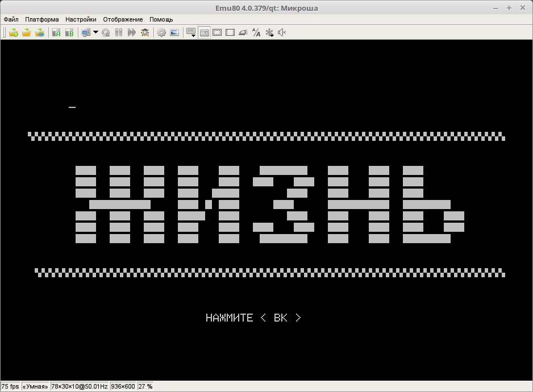Screen dimensions: 533x392
Task: Switch font with the A/A icon
Action: [x=256, y=32]
